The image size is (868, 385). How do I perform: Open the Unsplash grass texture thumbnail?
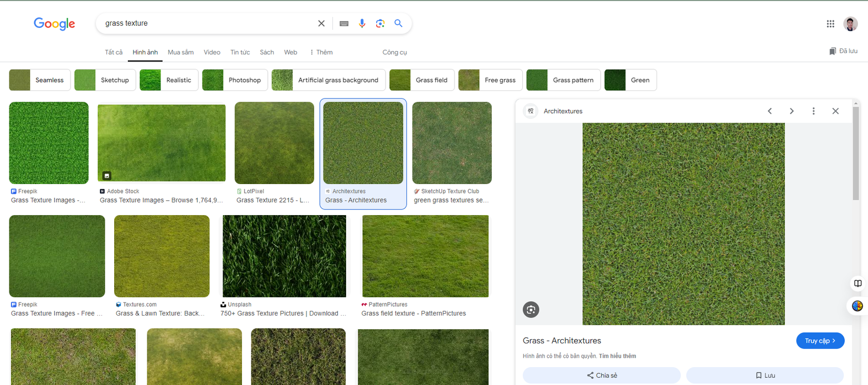[x=284, y=256]
